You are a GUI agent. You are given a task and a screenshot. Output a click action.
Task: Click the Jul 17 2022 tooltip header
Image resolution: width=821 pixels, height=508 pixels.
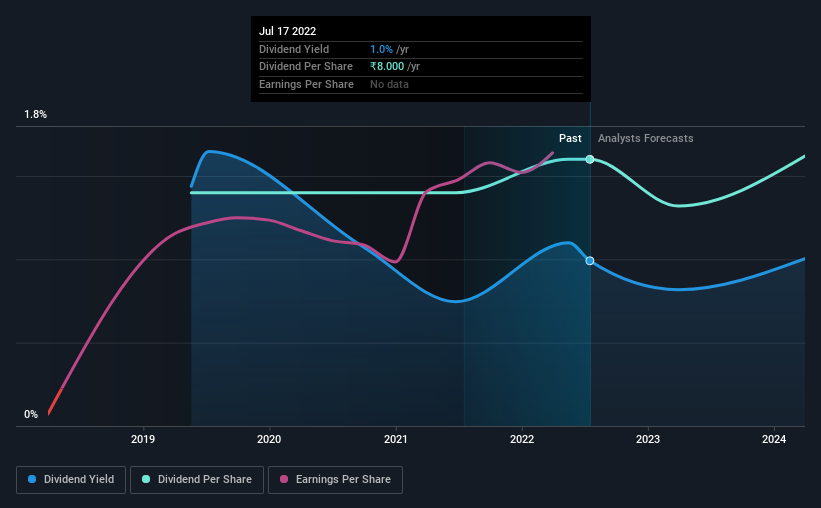(x=287, y=31)
